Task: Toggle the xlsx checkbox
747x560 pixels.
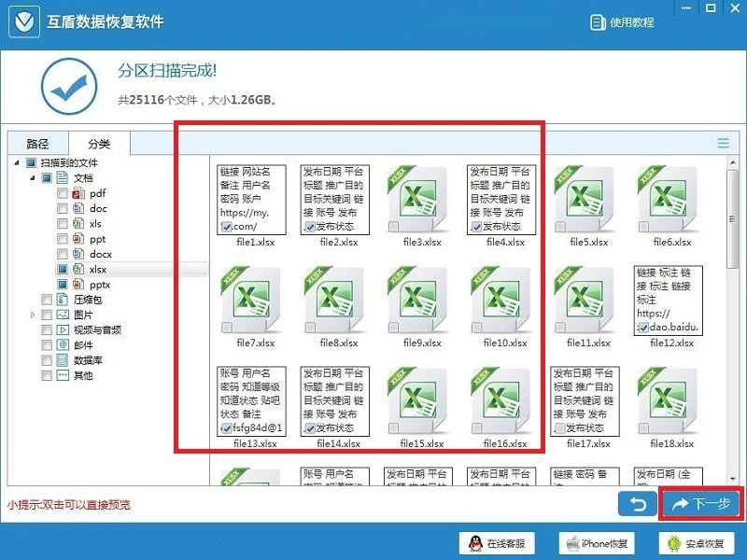Action: tap(63, 270)
